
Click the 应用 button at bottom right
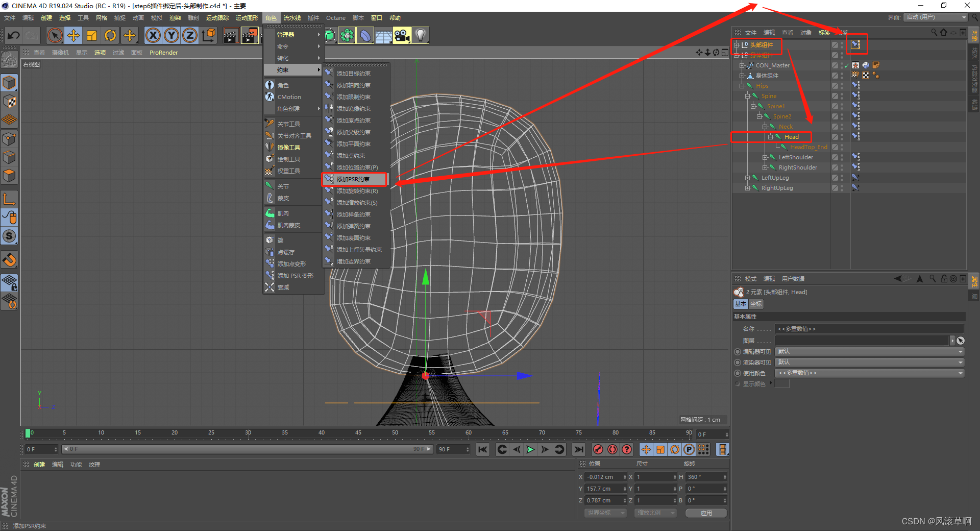pyautogui.click(x=706, y=513)
